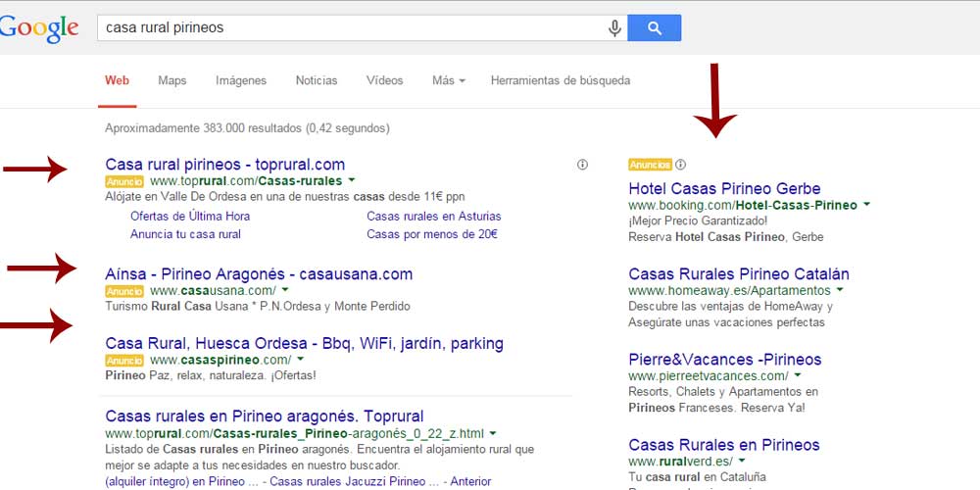
Task: Open Hotel Casas Pirineo Gerbe ad
Action: point(724,189)
